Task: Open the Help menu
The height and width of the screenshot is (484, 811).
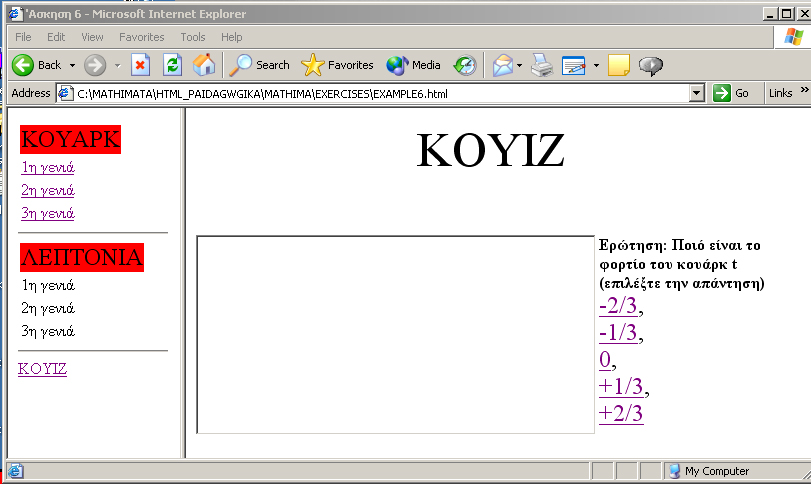Action: tap(232, 37)
